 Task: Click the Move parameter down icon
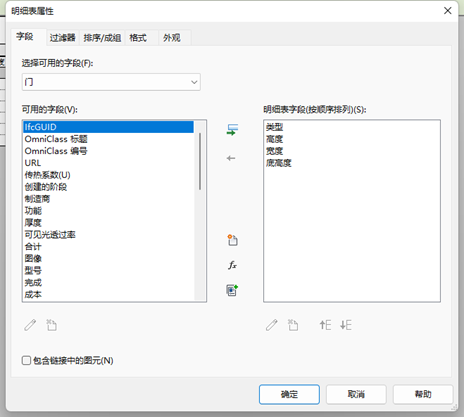pyautogui.click(x=346, y=325)
